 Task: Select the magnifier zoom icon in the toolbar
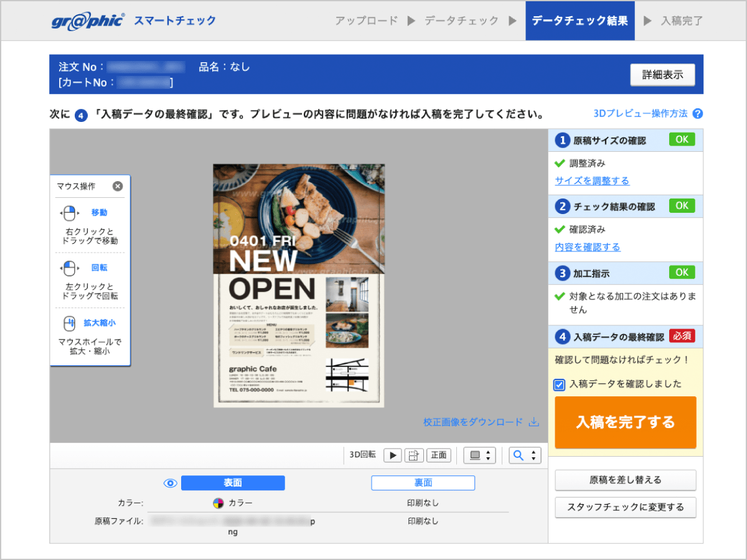[517, 455]
